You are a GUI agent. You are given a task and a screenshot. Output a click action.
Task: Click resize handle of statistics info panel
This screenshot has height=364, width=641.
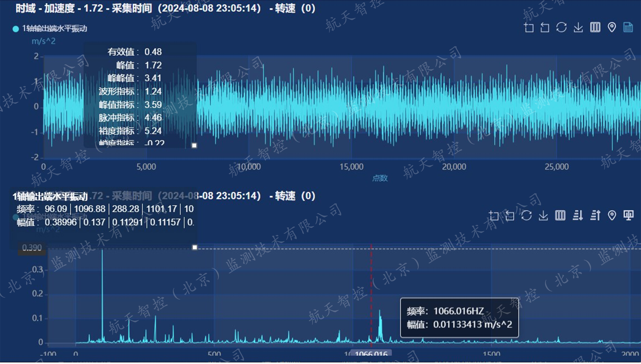click(x=194, y=146)
